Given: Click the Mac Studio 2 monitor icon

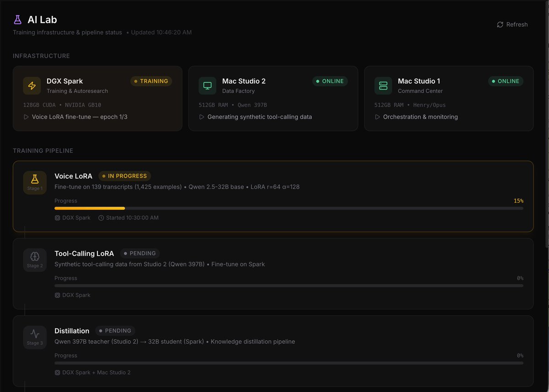Looking at the screenshot, I should (208, 86).
